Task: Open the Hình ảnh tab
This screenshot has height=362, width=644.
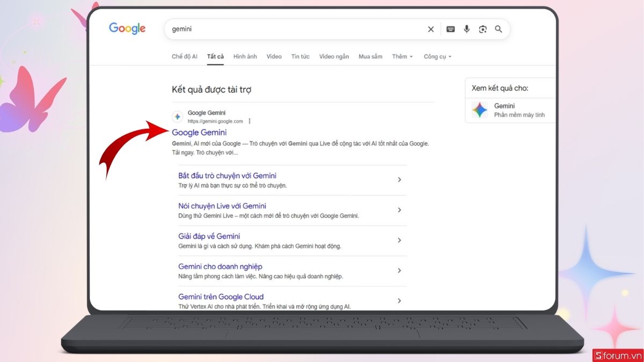Action: (245, 56)
